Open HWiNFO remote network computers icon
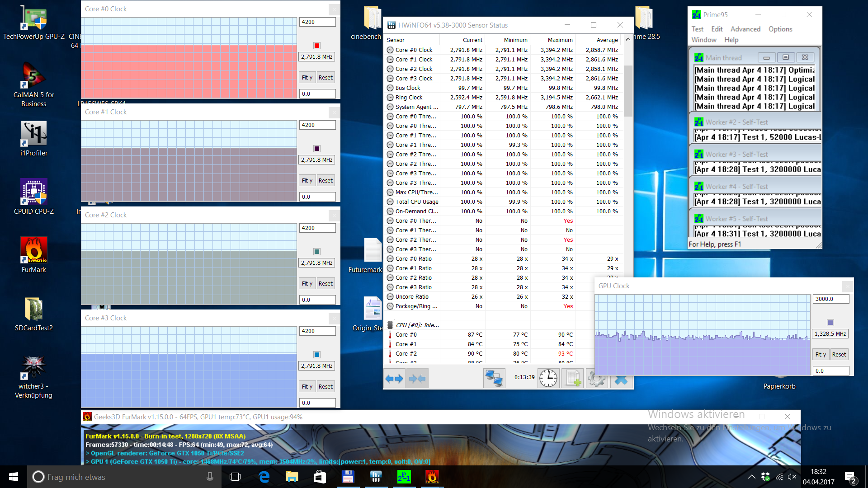This screenshot has height=488, width=868. 494,379
